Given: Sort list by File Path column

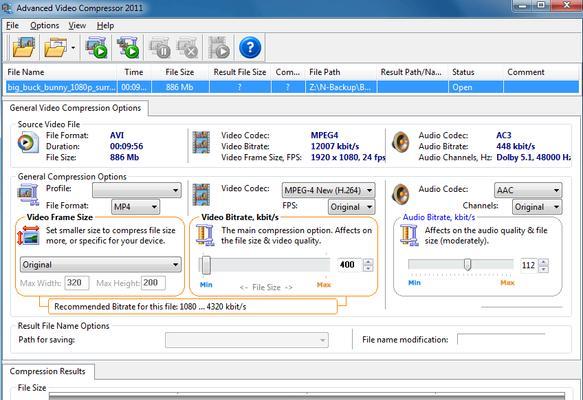Looking at the screenshot, I should pyautogui.click(x=341, y=72).
